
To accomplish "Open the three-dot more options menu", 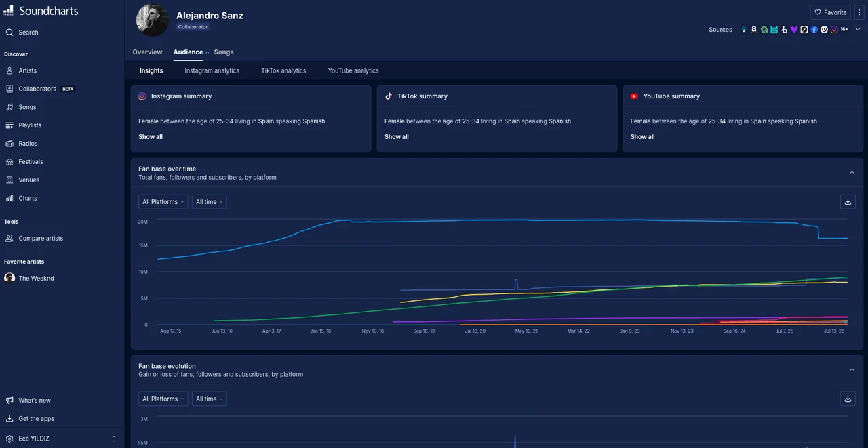I will coord(859,12).
